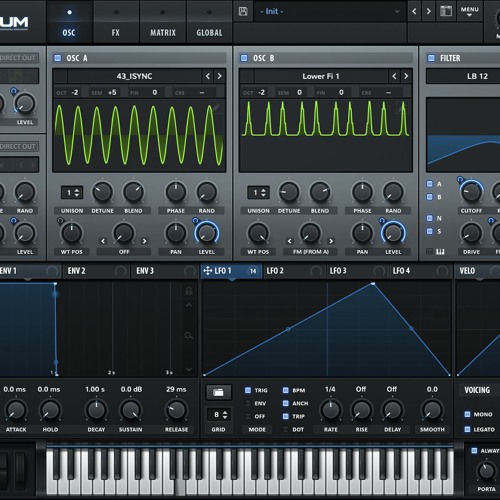The width and height of the screenshot is (500, 500).
Task: Click OSC A unison voice stepper
Action: [72, 192]
